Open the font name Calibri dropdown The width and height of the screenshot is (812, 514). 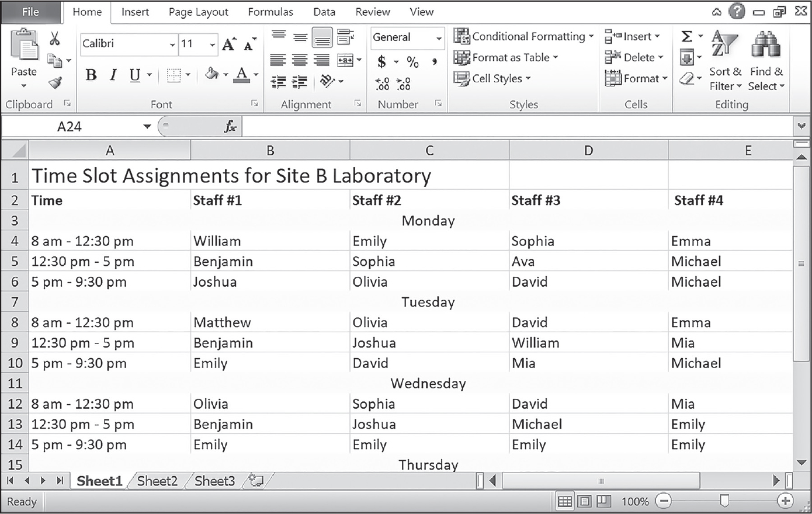pyautogui.click(x=172, y=44)
